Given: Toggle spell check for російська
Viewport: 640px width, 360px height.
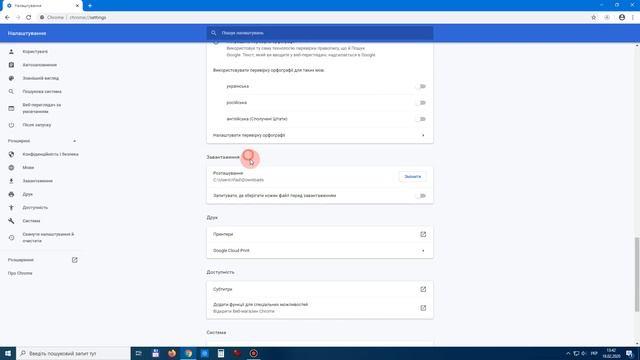Looking at the screenshot, I should click(421, 103).
